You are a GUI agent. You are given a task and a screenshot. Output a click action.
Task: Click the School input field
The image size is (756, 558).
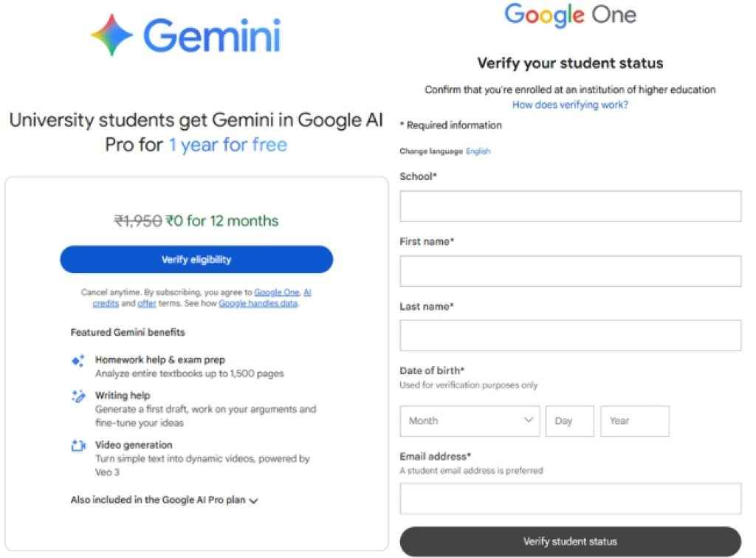[x=570, y=206]
